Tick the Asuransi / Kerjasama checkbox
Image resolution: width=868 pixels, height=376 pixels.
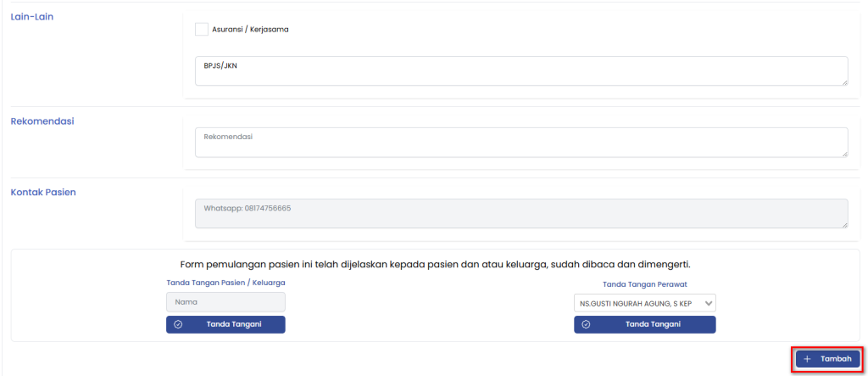[202, 29]
